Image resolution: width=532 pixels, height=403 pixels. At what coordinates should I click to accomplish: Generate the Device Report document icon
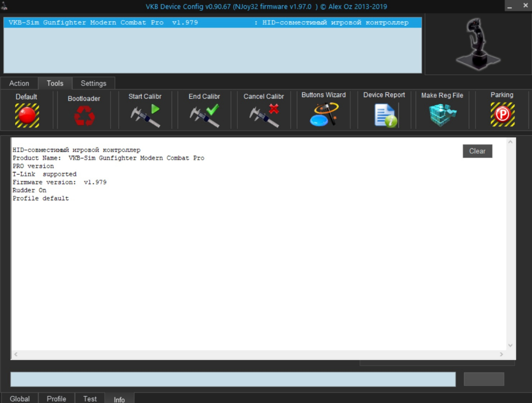point(386,116)
